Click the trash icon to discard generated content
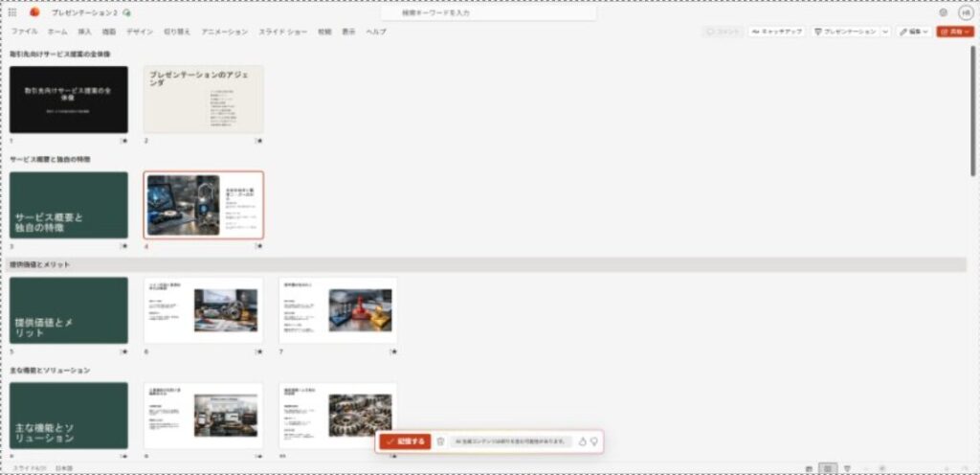980x475 pixels. pos(440,441)
